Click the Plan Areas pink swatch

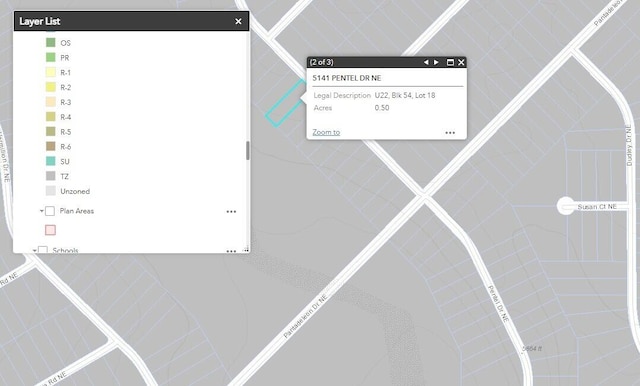[x=50, y=230]
